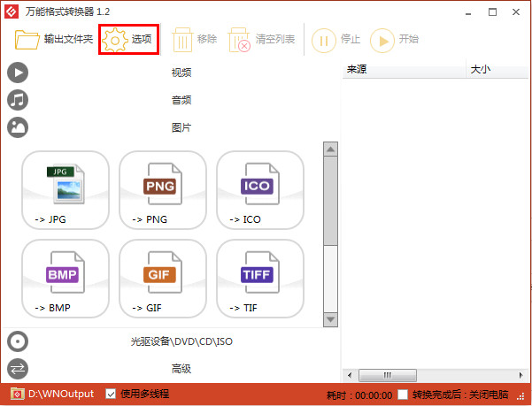Pick the ICO conversion format
The image size is (532, 406).
pyautogui.click(x=260, y=189)
